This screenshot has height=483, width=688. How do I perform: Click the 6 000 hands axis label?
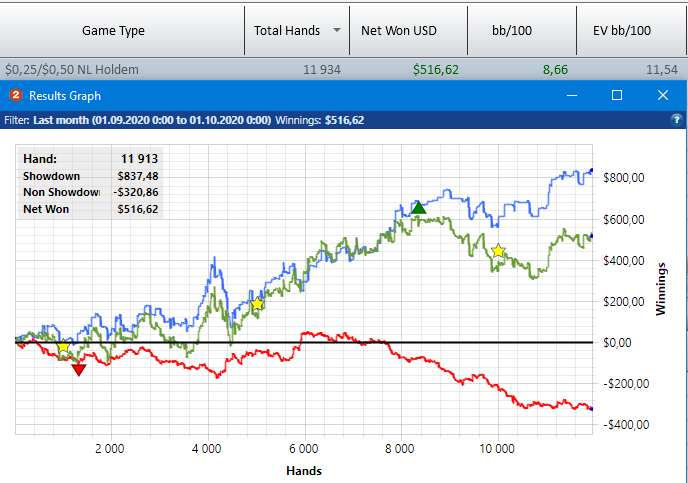303,449
